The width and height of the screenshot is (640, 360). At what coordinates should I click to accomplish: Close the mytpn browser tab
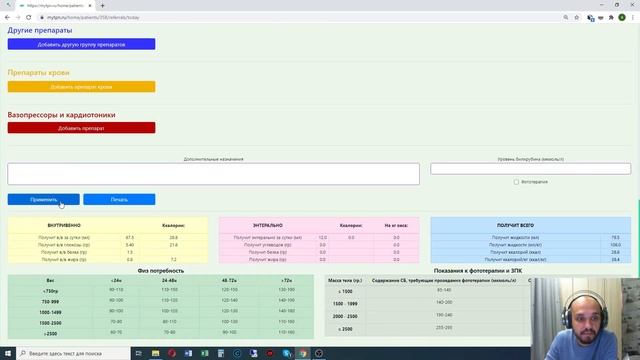pyautogui.click(x=90, y=6)
